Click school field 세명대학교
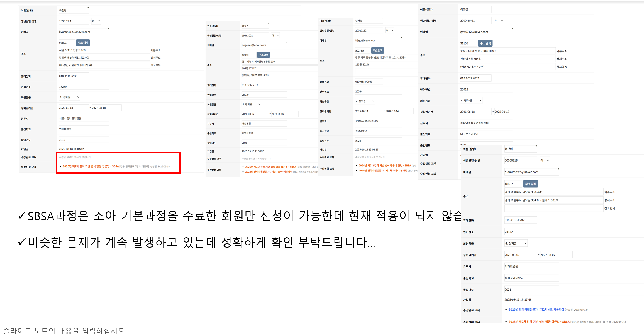This screenshot has width=644, height=334. (264, 133)
